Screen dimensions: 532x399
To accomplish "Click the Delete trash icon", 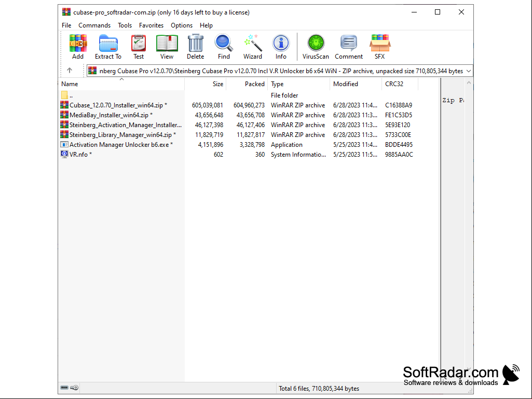I will (196, 43).
